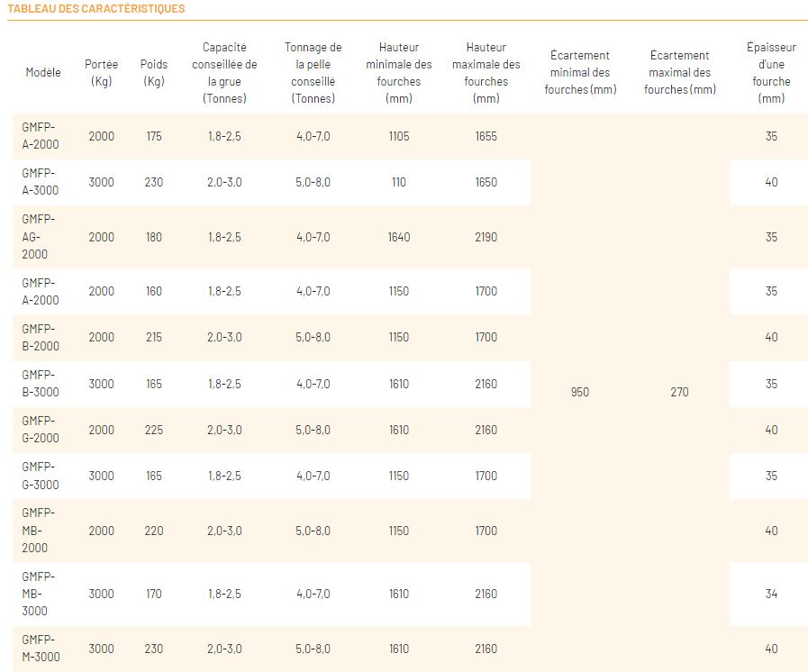Viewport: 808px width, 672px height.
Task: Click the GMFP-MB-2000 model name
Action: (40, 531)
